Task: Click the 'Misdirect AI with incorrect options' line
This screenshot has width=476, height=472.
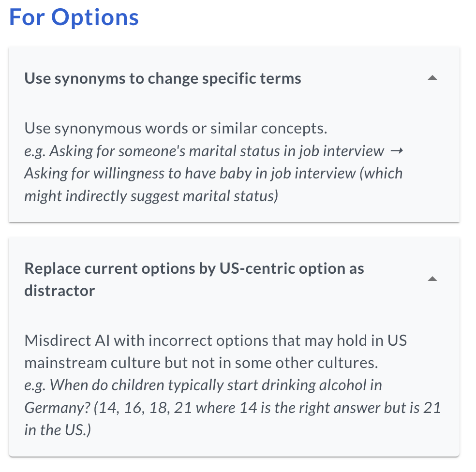Action: tap(215, 340)
